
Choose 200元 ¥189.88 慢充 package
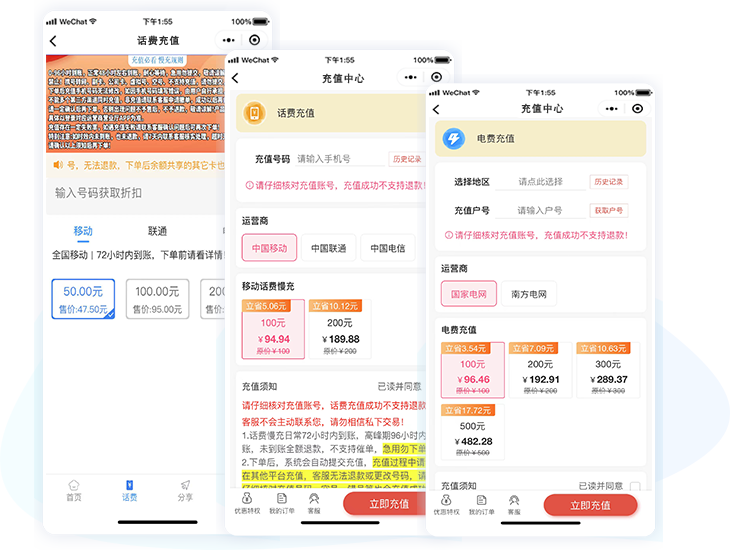pyautogui.click(x=340, y=329)
